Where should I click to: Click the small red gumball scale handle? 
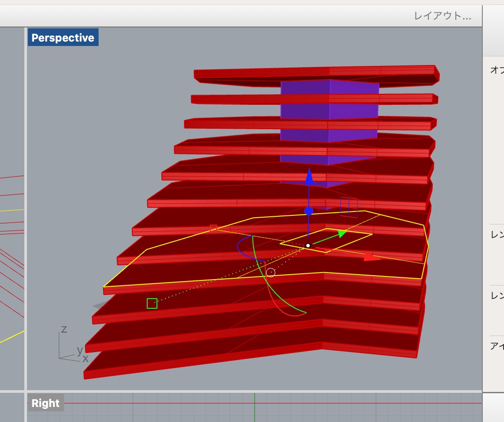click(x=214, y=228)
